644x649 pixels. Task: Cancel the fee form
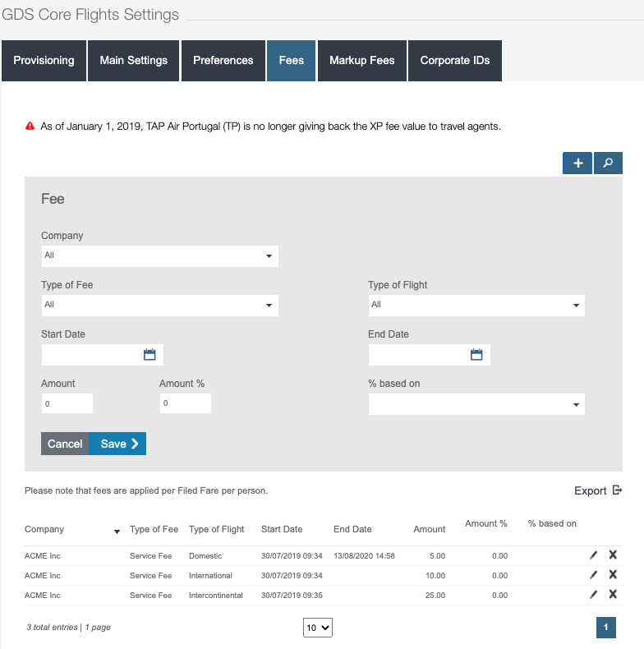[x=65, y=444]
